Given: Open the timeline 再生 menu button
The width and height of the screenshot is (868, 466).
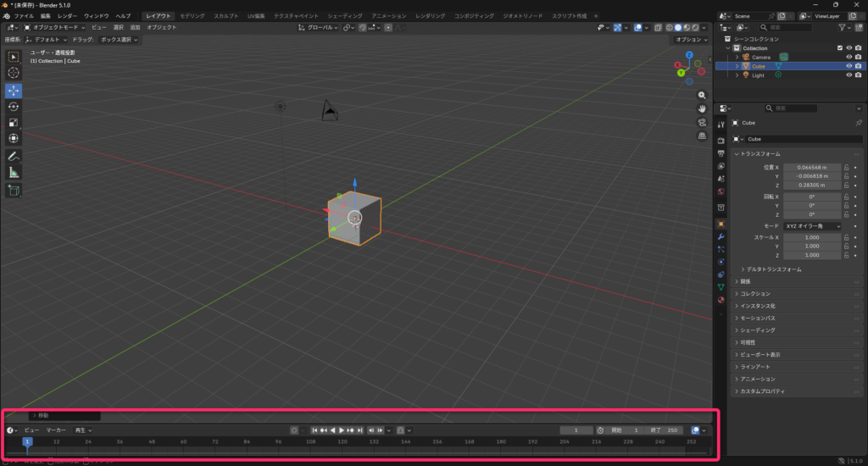Looking at the screenshot, I should click(x=82, y=430).
